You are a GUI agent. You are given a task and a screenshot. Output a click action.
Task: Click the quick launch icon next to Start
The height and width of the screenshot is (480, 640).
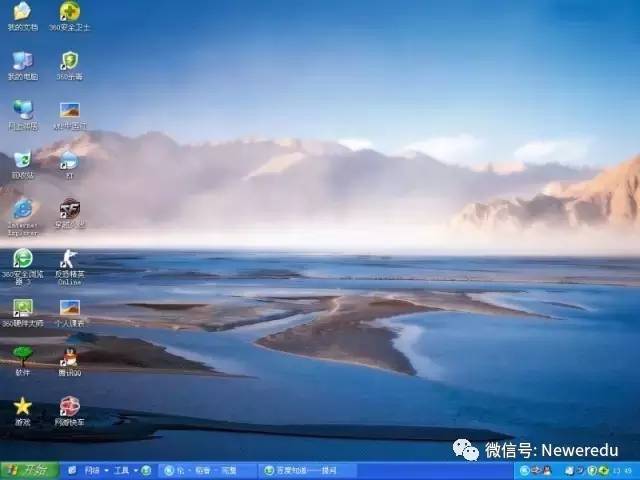pos(72,470)
